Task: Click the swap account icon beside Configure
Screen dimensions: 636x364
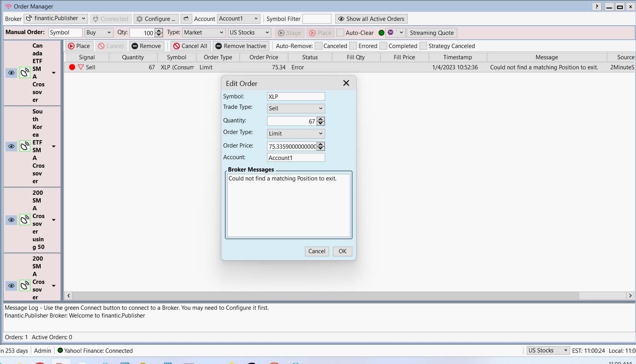Action: pyautogui.click(x=186, y=19)
